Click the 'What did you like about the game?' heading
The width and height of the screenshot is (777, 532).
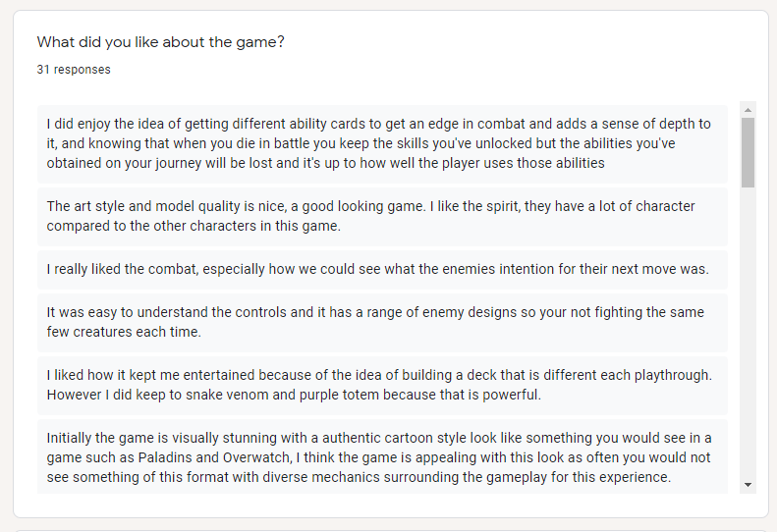[x=160, y=42]
